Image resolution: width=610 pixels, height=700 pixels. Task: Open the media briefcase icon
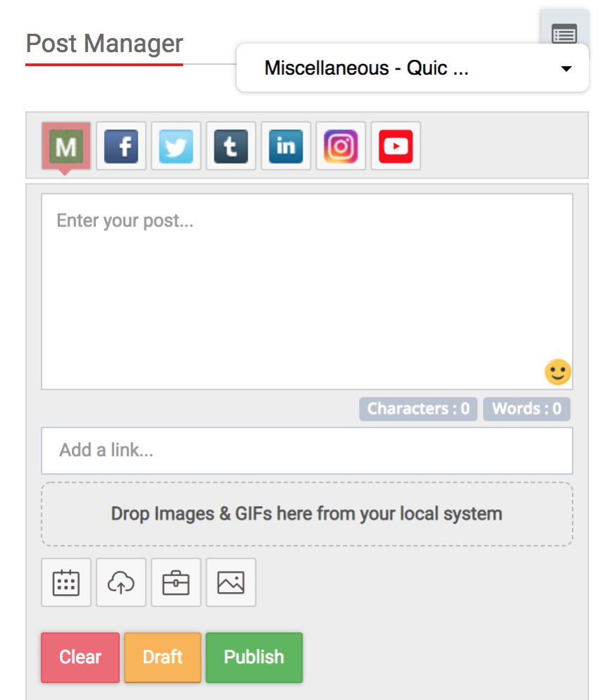(x=176, y=582)
